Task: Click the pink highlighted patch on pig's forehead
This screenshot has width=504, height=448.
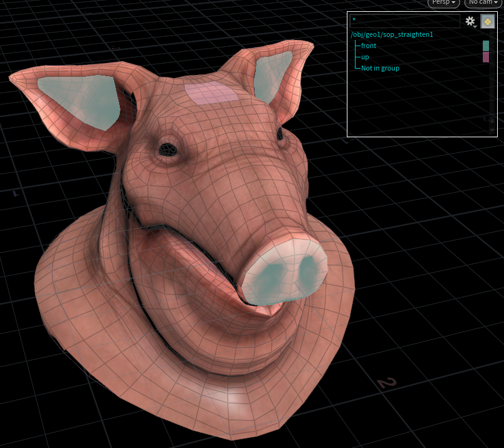Action: click(x=212, y=93)
